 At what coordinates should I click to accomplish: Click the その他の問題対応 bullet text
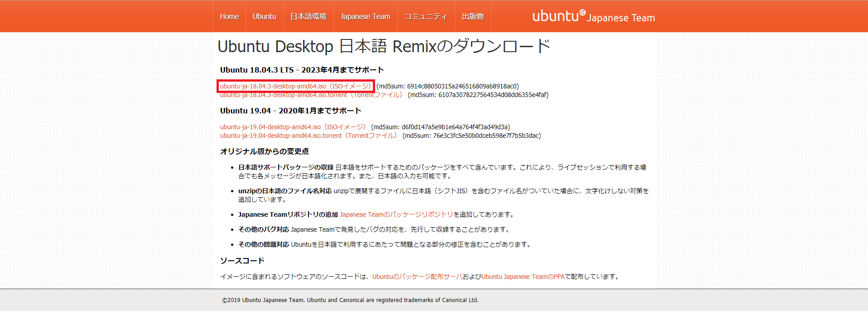coord(264,244)
